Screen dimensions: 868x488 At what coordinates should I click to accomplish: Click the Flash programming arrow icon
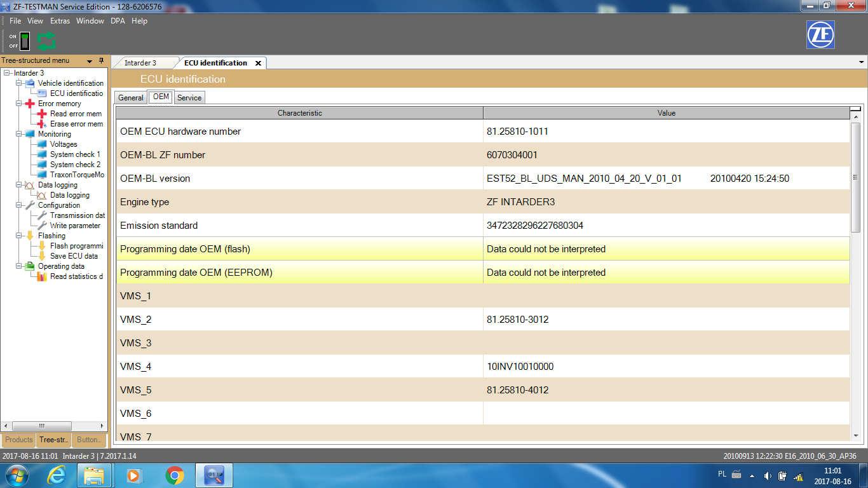[x=42, y=246]
